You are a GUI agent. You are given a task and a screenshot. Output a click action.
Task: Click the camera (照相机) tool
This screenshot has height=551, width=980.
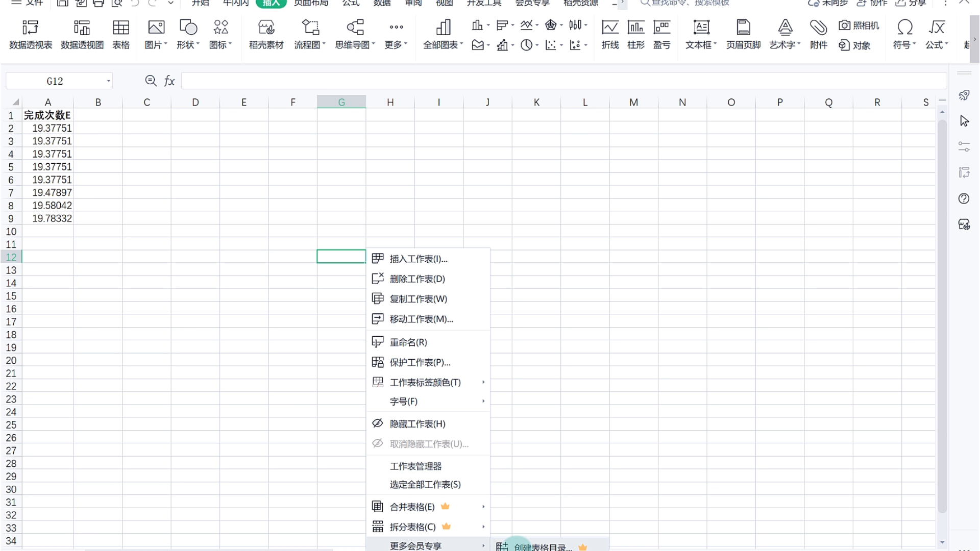pyautogui.click(x=859, y=25)
